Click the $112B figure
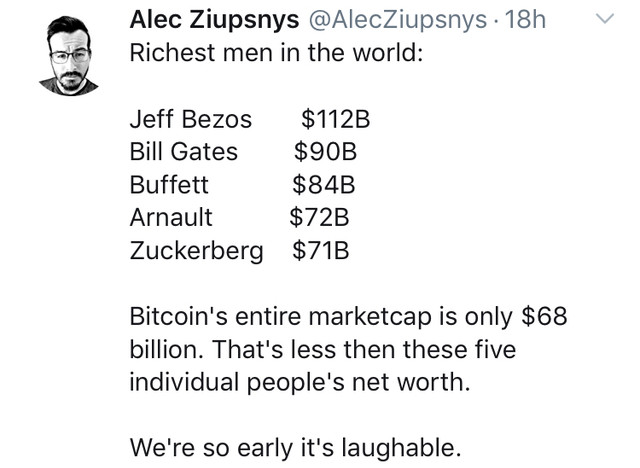 click(336, 119)
